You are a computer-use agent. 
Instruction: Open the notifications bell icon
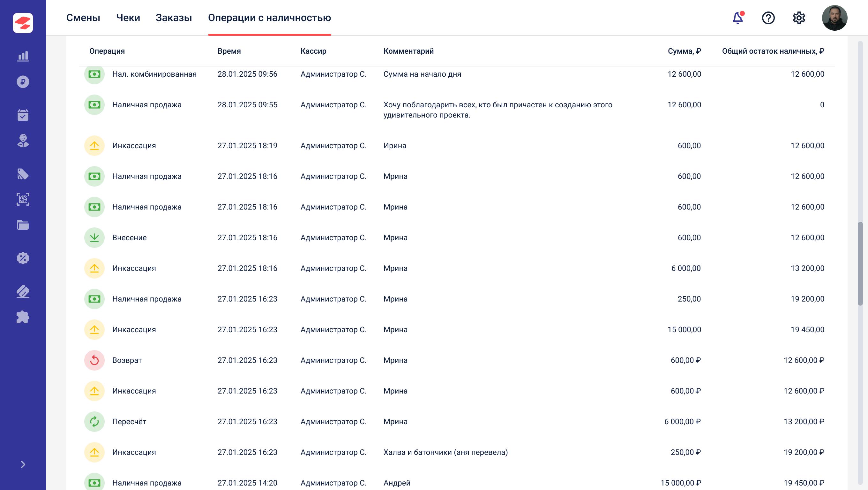(x=737, y=18)
